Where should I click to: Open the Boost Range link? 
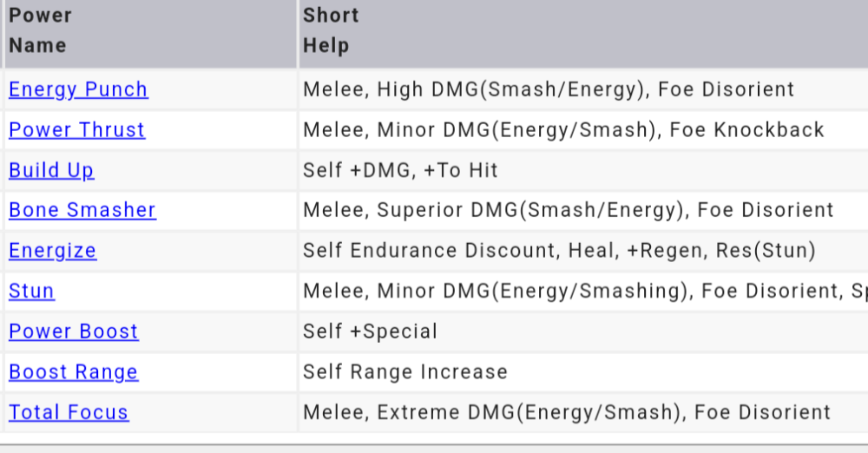[73, 371]
